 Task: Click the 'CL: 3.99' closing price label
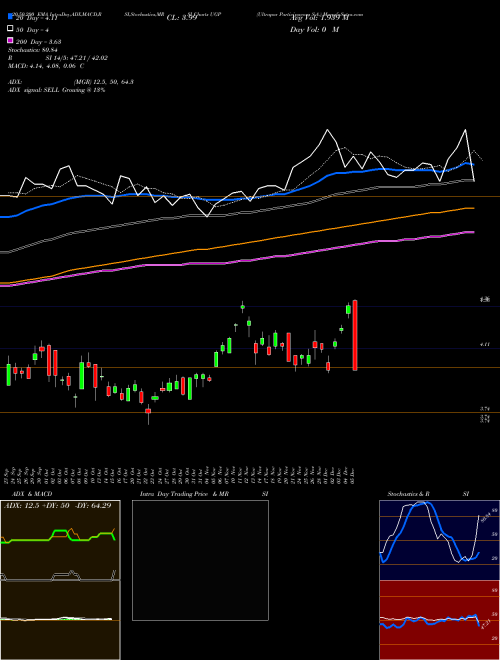pyautogui.click(x=182, y=18)
